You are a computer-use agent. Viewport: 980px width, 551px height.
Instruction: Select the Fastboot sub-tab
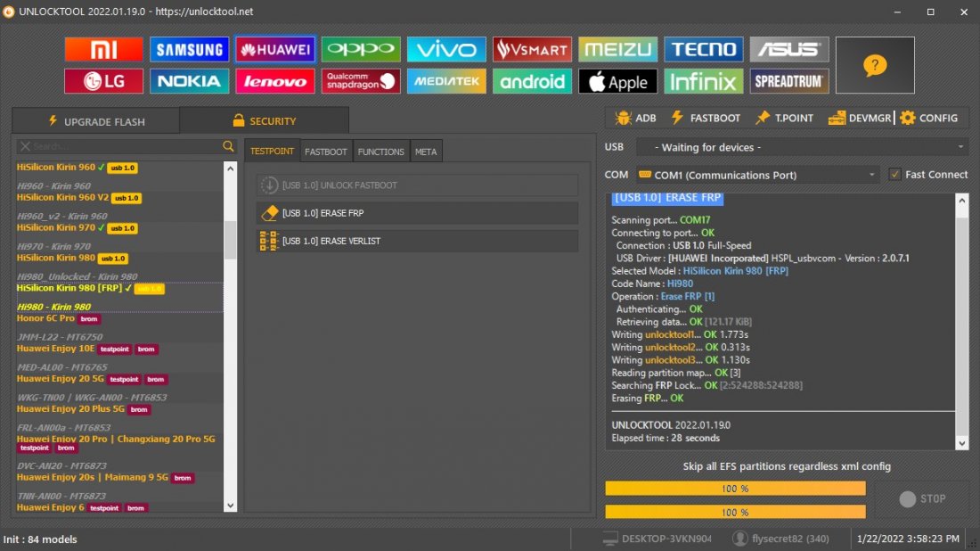[325, 152]
